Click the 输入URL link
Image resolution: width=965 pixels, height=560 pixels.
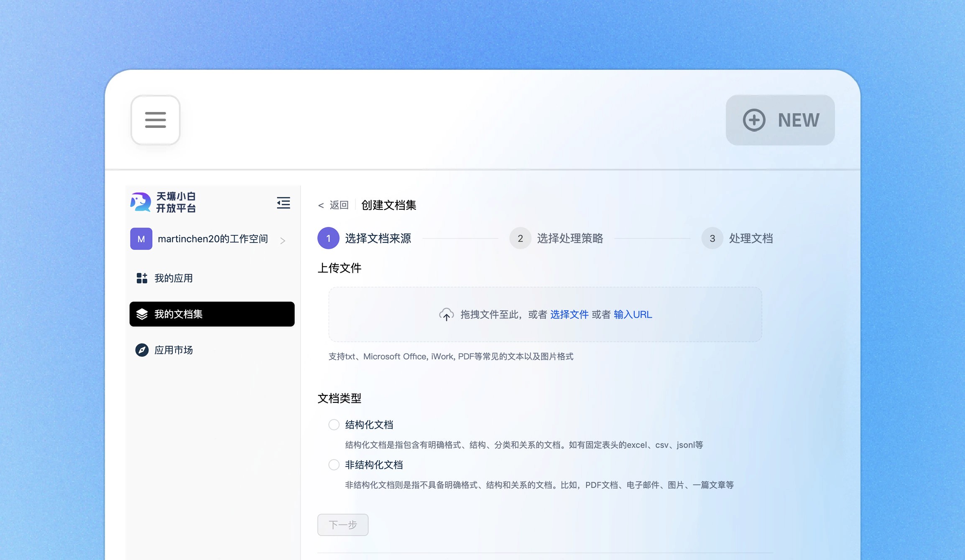pos(633,314)
